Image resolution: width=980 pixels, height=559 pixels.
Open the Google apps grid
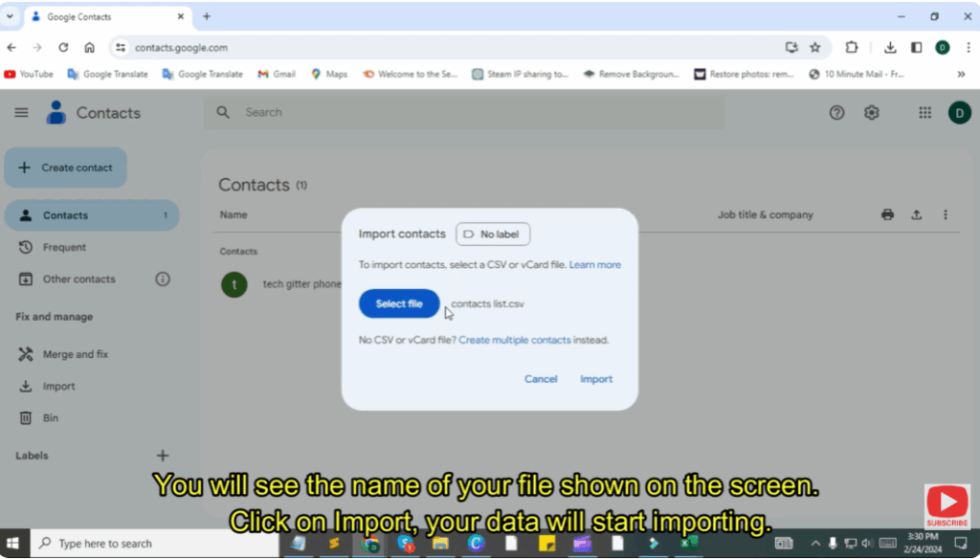[924, 112]
